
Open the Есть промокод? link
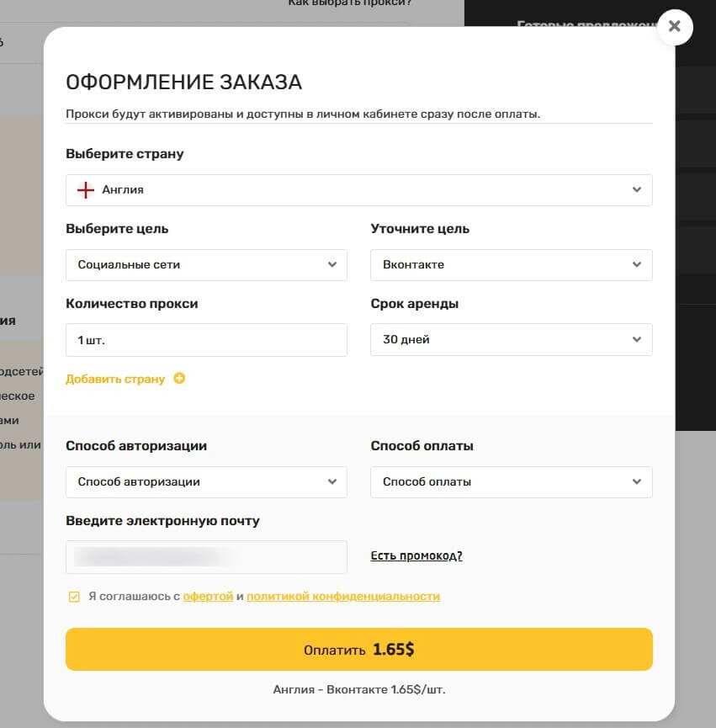[x=416, y=555]
